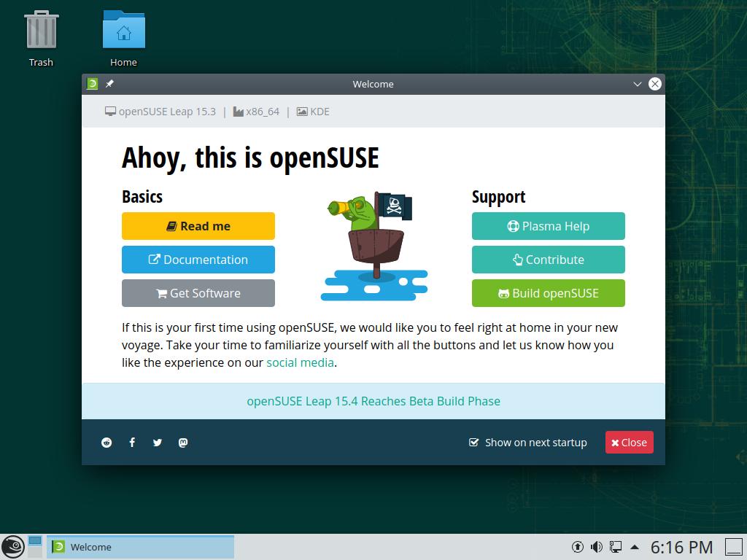
Task: Click the red Close button
Action: pos(630,443)
